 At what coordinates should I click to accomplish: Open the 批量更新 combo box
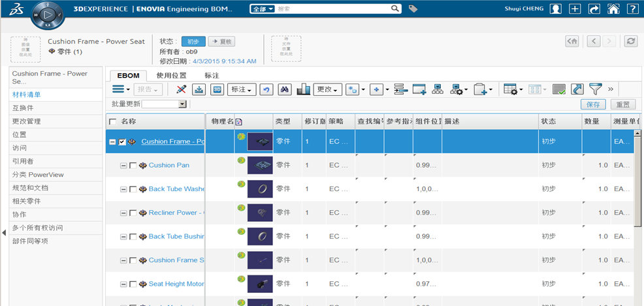click(x=165, y=104)
